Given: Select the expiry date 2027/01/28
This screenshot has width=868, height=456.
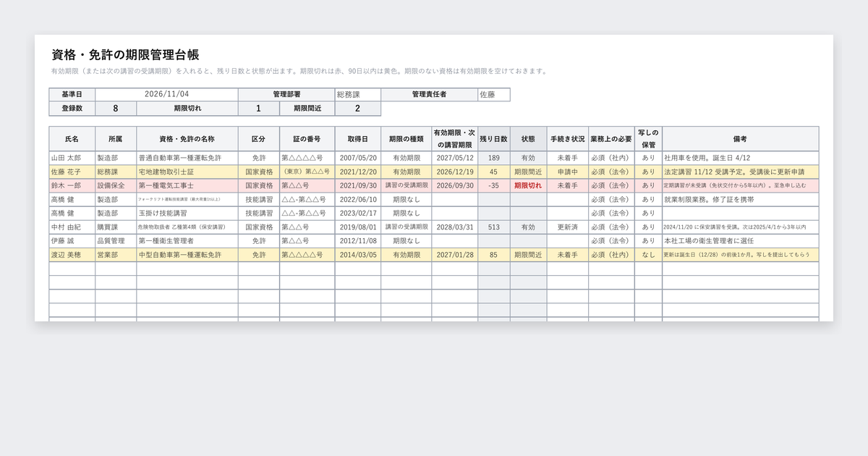Looking at the screenshot, I should tap(455, 254).
